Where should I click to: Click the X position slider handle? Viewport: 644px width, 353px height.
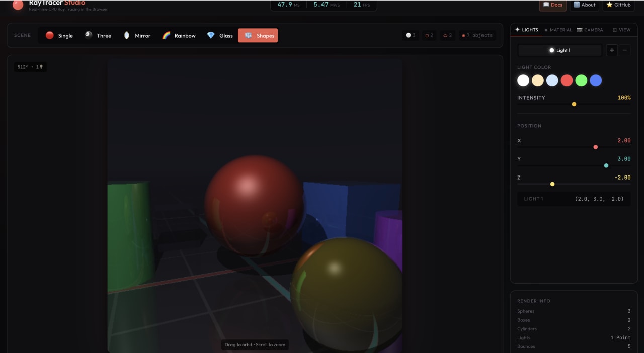click(596, 147)
